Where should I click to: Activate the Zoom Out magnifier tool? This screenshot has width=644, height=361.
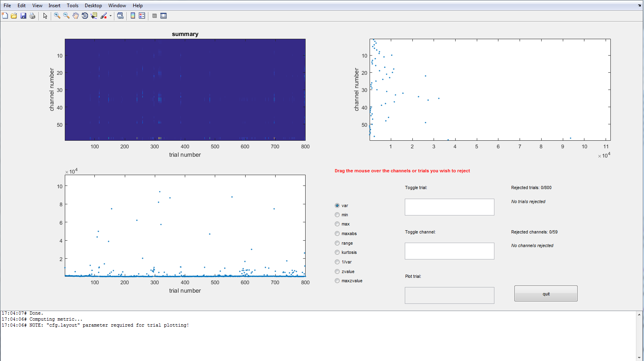[x=66, y=16]
